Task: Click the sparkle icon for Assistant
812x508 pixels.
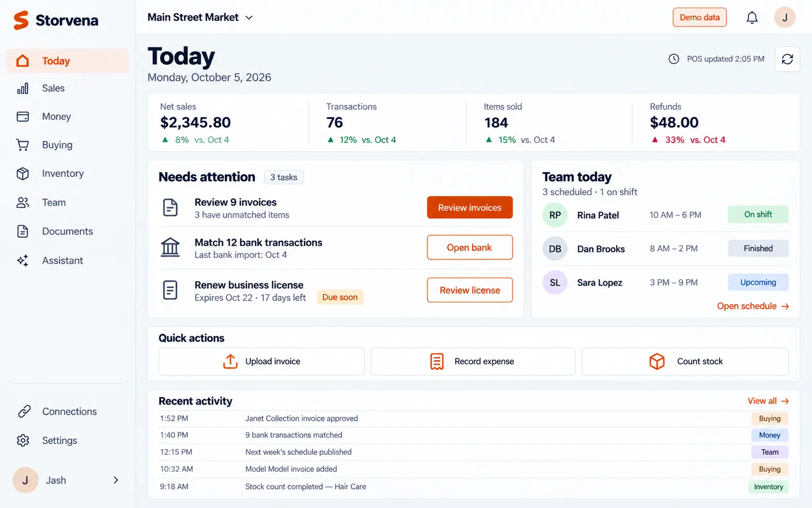Action: (23, 261)
